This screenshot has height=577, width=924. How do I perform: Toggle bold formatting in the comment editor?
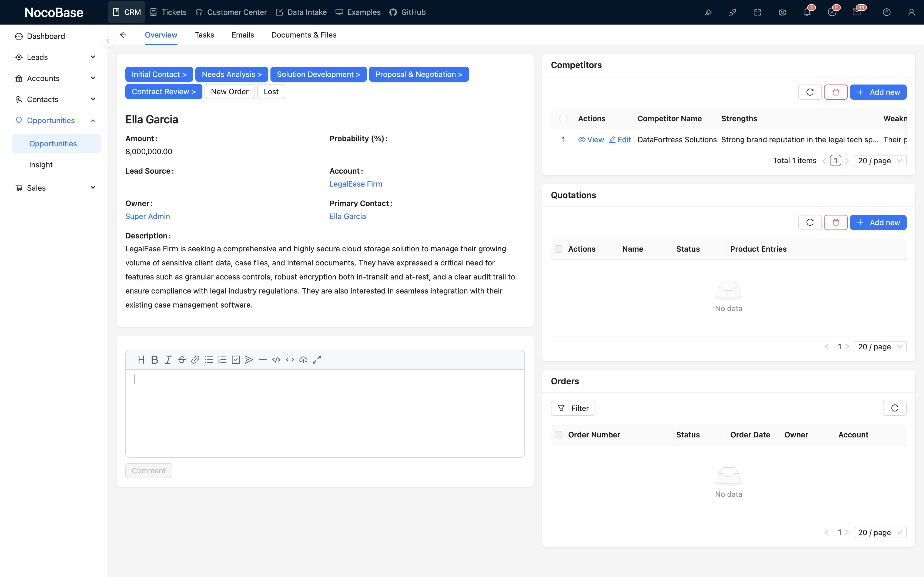(x=154, y=359)
